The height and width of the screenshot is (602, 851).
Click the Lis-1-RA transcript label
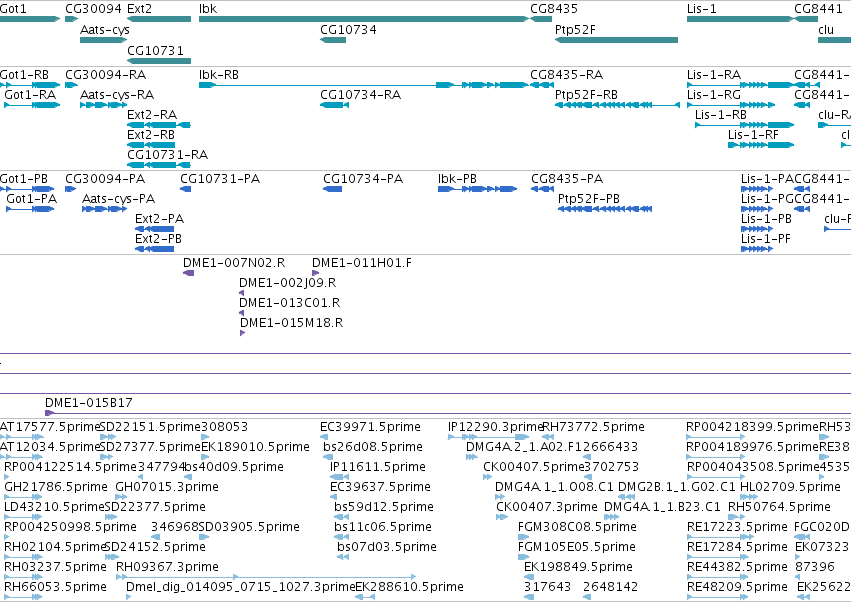tap(714, 74)
